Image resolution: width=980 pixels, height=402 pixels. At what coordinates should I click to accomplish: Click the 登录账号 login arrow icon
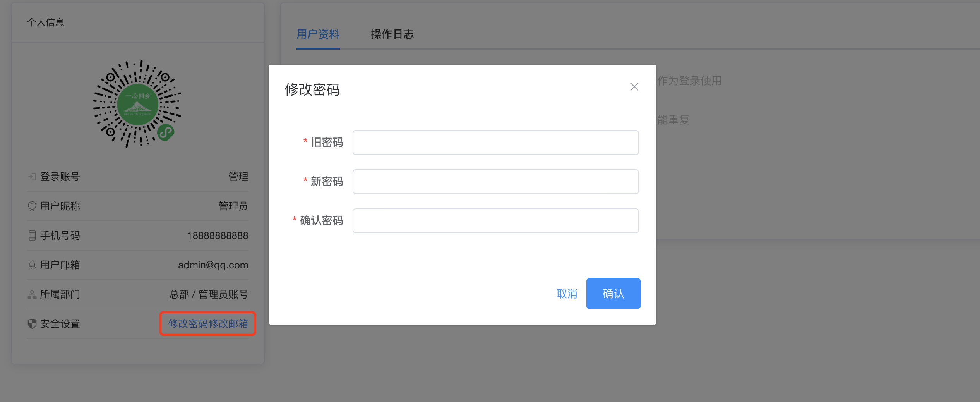tap(32, 177)
